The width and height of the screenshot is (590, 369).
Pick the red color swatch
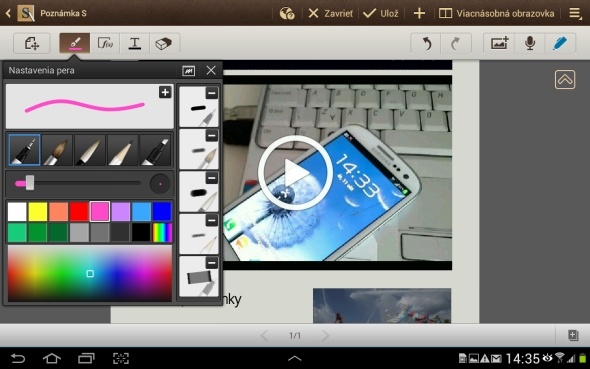[x=79, y=211]
